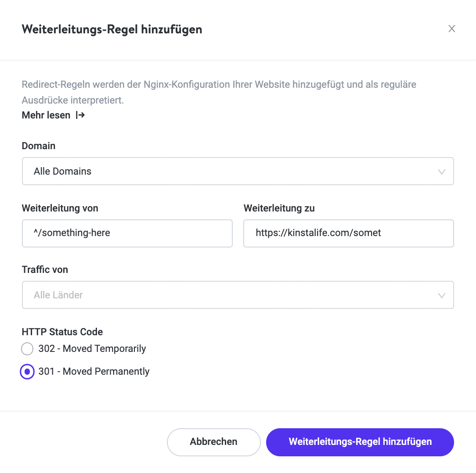Open the Alle Länder country selector
This screenshot has width=476, height=473.
pyautogui.click(x=238, y=295)
